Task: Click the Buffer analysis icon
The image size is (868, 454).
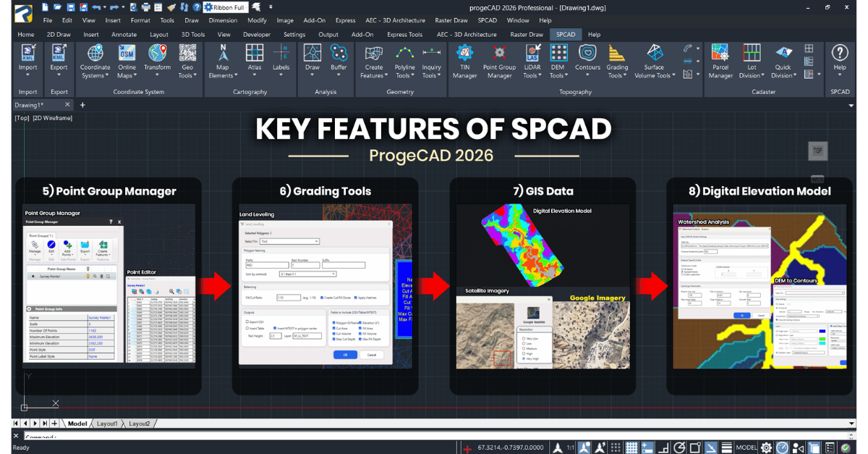Action: [339, 53]
